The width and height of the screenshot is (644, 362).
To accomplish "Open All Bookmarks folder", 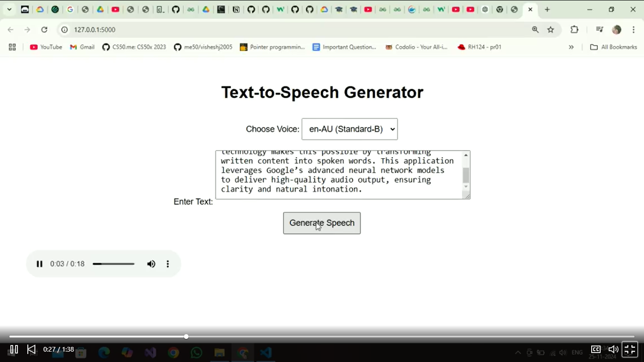I will tap(613, 47).
